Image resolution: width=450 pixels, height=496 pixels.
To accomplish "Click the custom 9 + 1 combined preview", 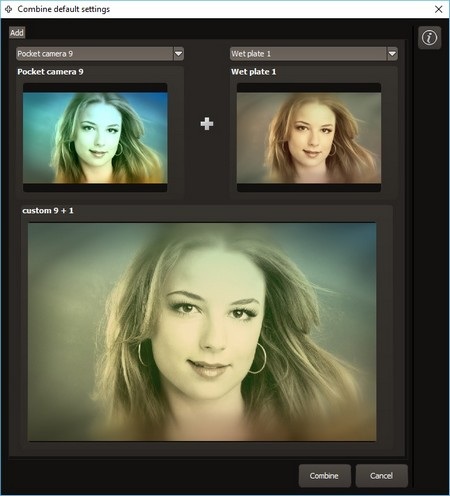I will point(202,332).
